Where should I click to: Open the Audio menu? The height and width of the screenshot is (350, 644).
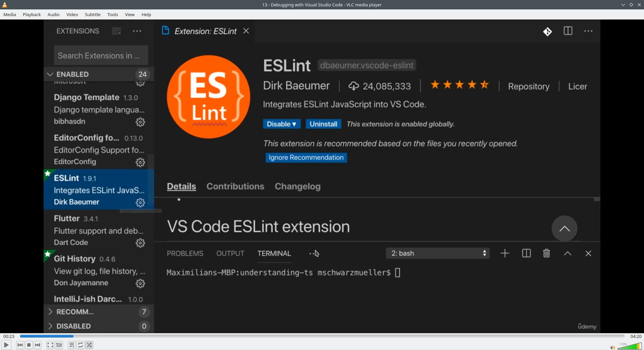[x=54, y=14]
